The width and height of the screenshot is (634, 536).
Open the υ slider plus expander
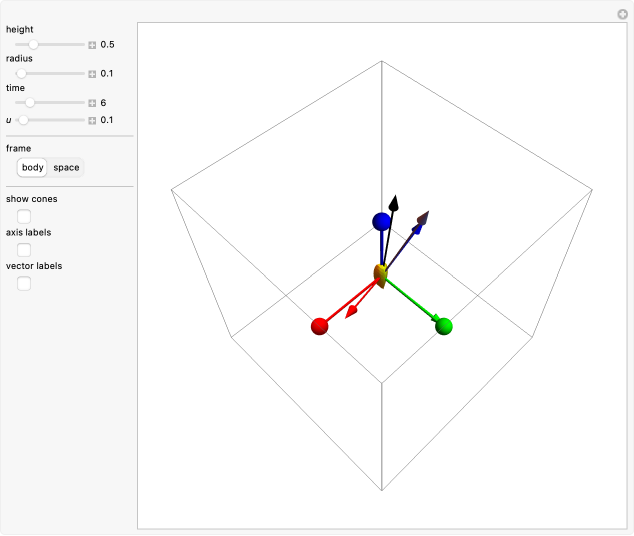(92, 120)
